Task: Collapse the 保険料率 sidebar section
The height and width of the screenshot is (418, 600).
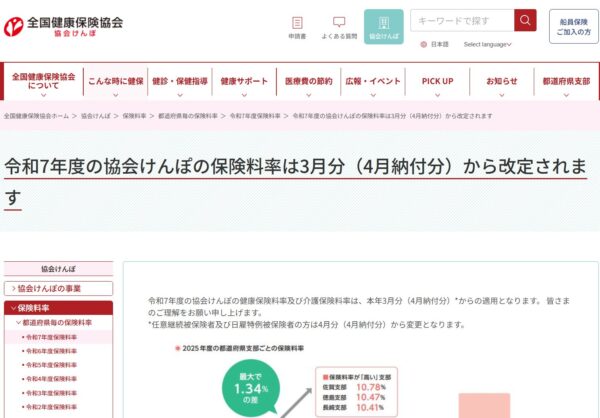Action: click(58, 308)
